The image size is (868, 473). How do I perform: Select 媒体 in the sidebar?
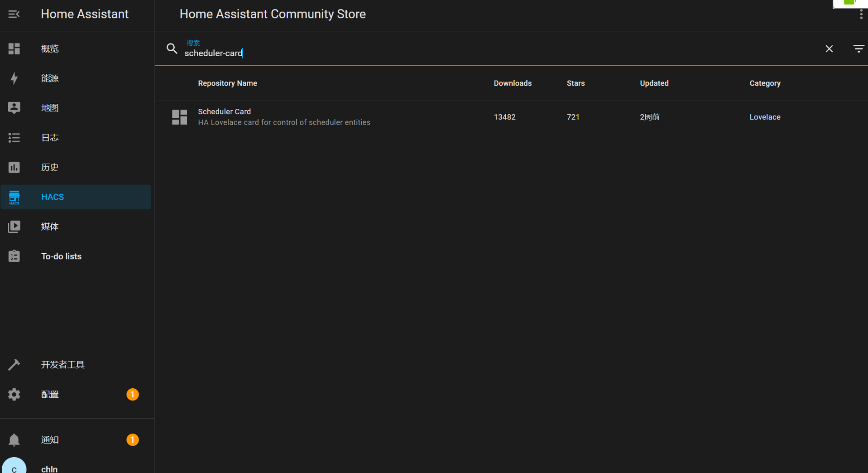pyautogui.click(x=76, y=227)
